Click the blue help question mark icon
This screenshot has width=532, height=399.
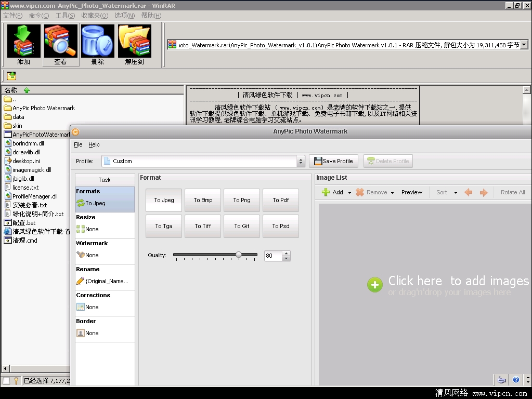click(x=516, y=380)
